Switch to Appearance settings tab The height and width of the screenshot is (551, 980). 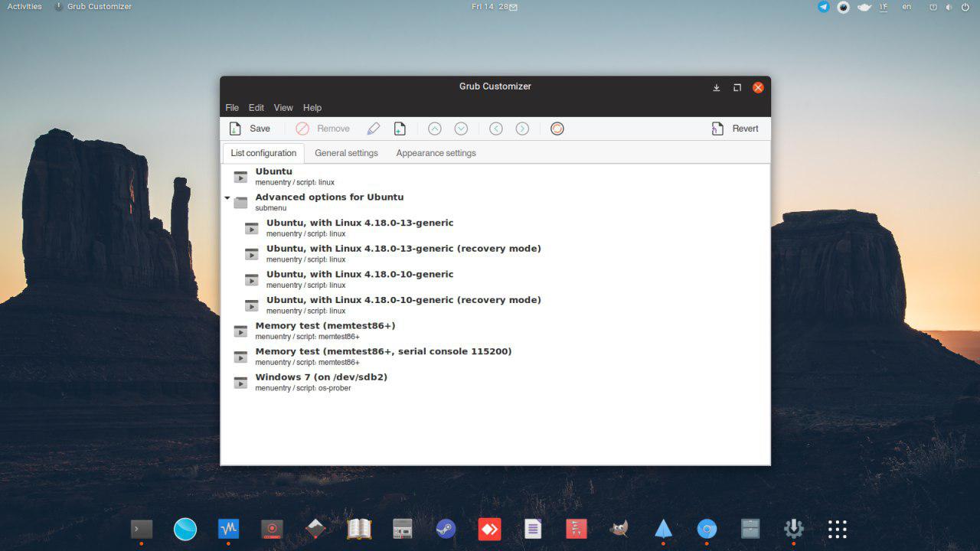point(436,153)
